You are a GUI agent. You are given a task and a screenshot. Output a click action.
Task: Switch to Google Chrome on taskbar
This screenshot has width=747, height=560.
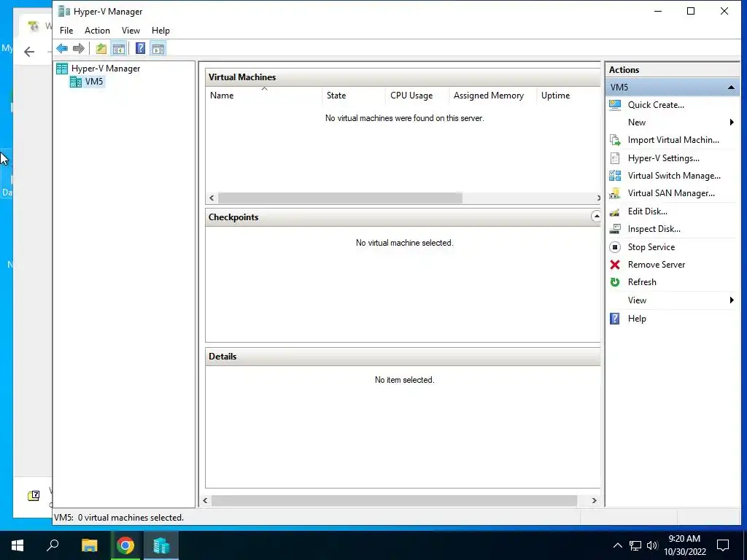(125, 545)
